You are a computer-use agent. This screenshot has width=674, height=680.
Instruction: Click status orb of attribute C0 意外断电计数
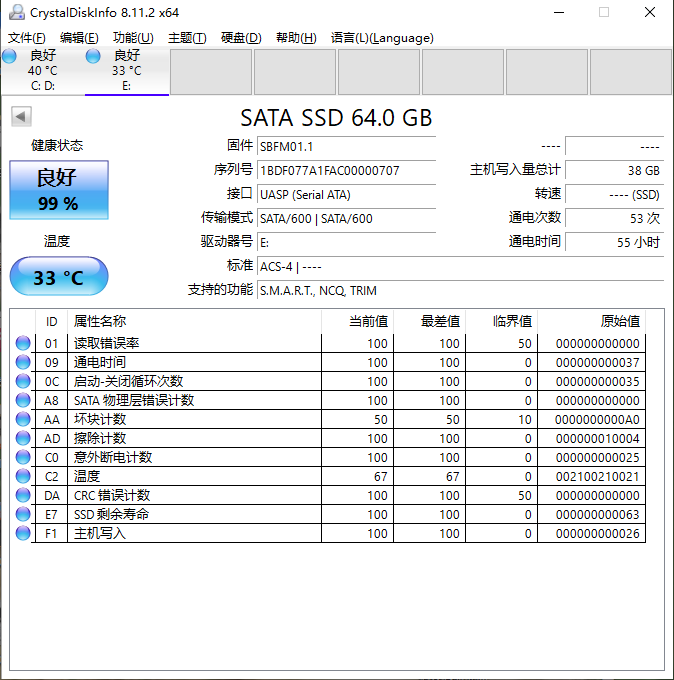tap(23, 457)
